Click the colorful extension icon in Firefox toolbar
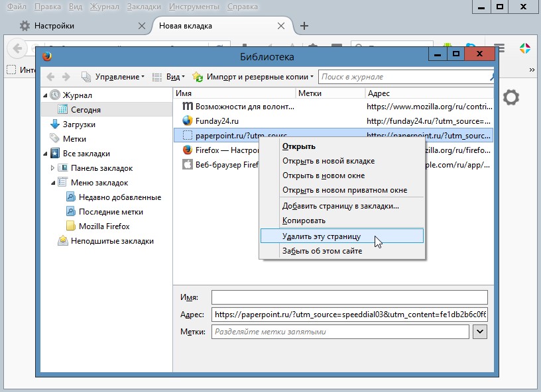541x392 pixels. click(525, 48)
